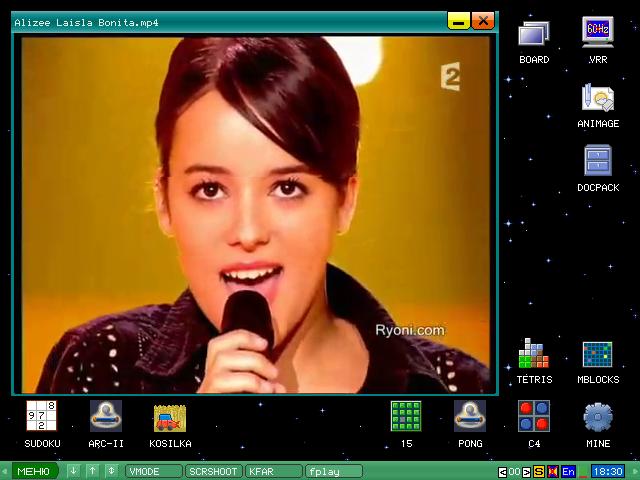Launch the VRR 60Hz monitor utility
Screen dimensions: 640x480
(x=598, y=34)
